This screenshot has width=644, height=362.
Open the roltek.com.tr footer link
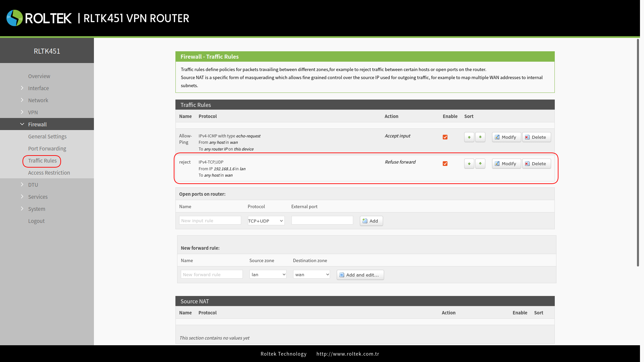pyautogui.click(x=347, y=354)
